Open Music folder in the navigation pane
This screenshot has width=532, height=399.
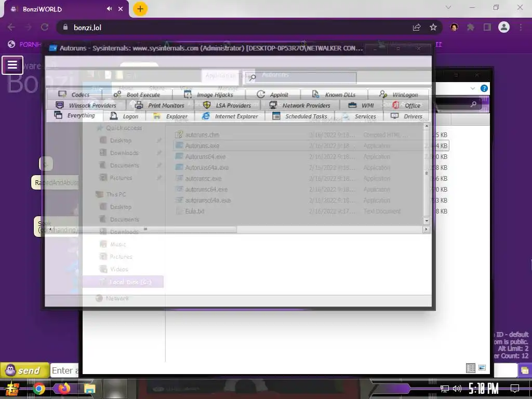click(117, 244)
